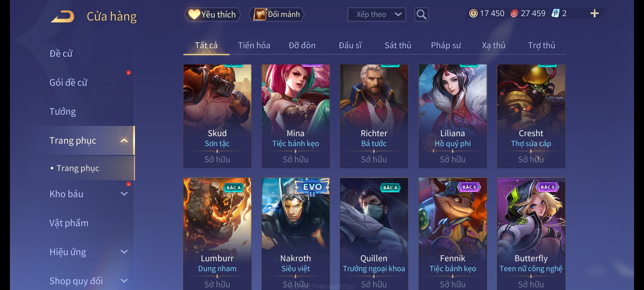Go to Tướng in the sidebar
The width and height of the screenshot is (644, 290).
point(63,111)
